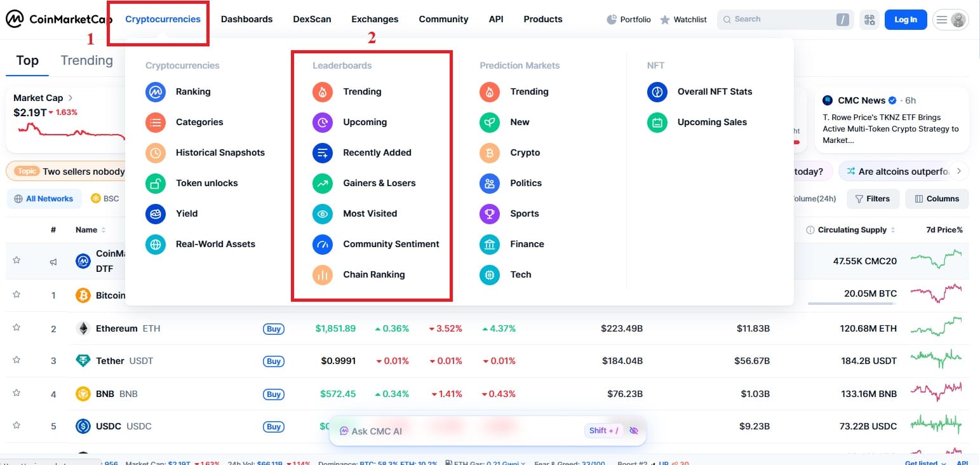The width and height of the screenshot is (980, 465).
Task: Click the Categories list icon
Action: pos(156,122)
